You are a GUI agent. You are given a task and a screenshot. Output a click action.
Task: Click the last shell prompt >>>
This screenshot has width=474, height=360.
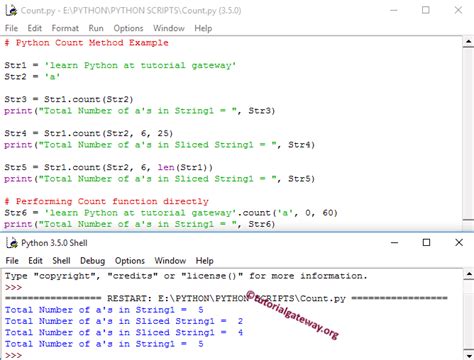[x=13, y=355]
